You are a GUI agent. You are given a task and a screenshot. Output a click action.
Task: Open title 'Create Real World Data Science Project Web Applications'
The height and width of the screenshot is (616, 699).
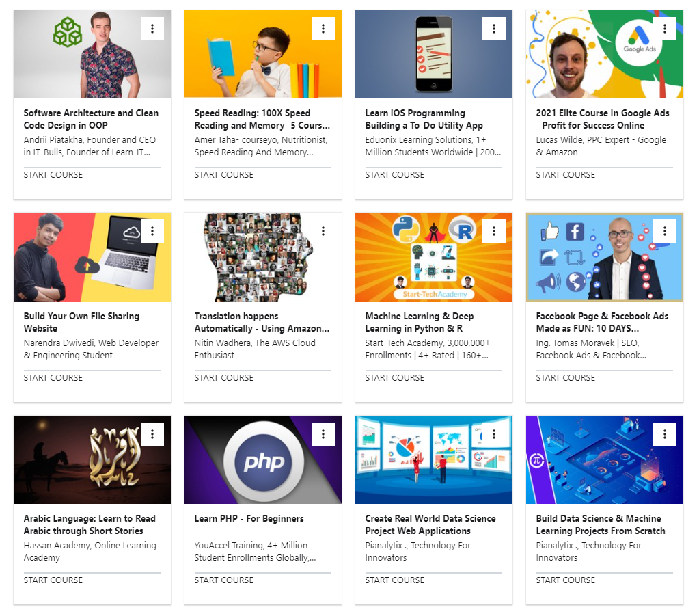click(430, 525)
